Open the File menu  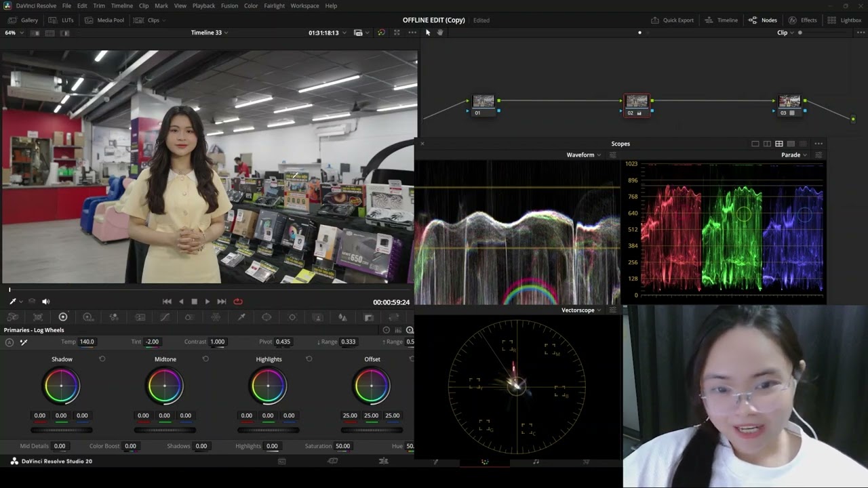click(66, 5)
